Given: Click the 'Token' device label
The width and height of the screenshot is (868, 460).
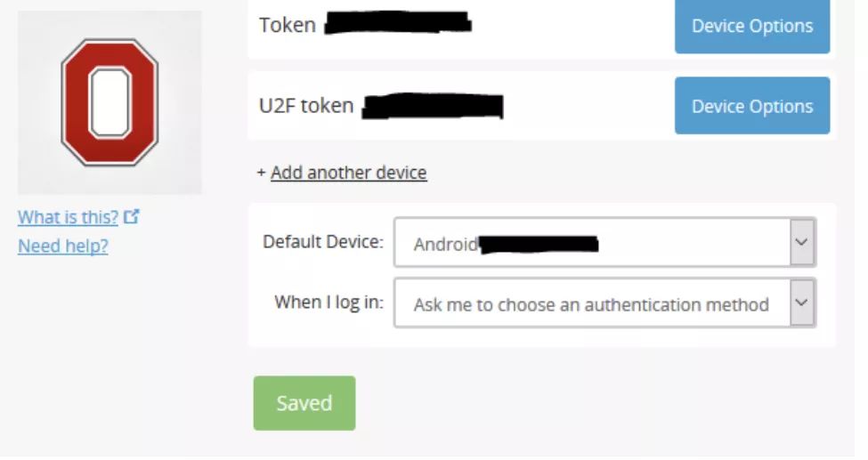Looking at the screenshot, I should pos(287,25).
